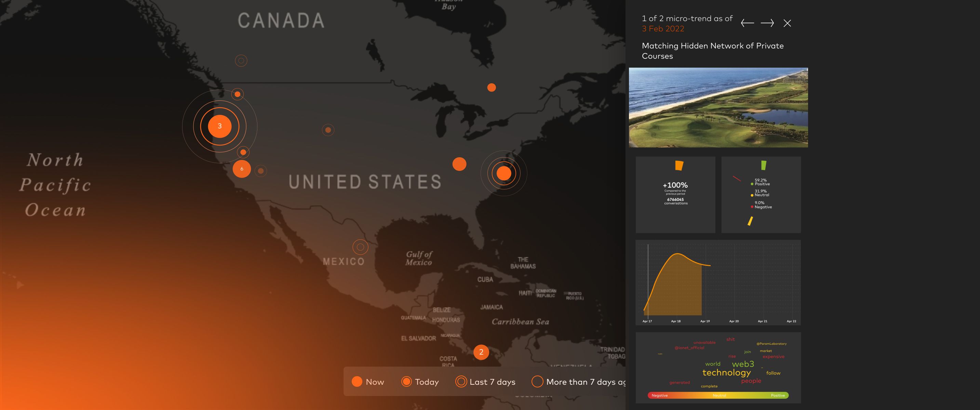The height and width of the screenshot is (410, 980).
Task: Close the micro-trend detail panel
Action: 787,23
